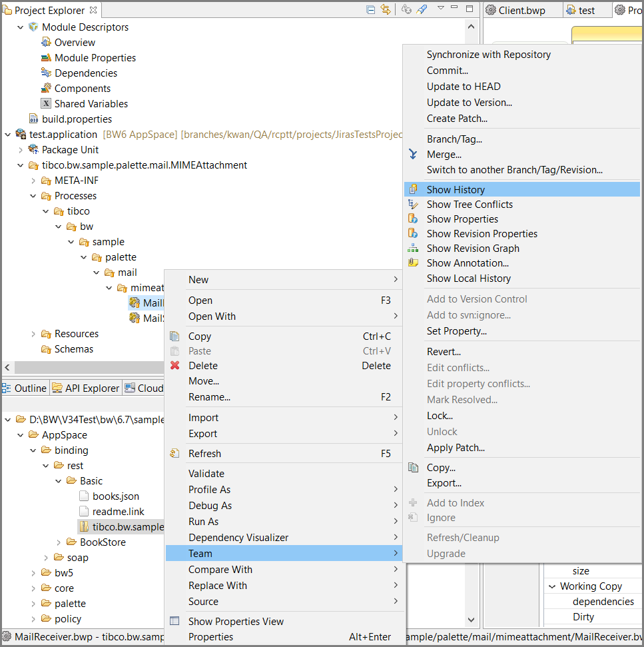Select the Schemas folder
Viewport: 644px width, 647px height.
tap(74, 349)
